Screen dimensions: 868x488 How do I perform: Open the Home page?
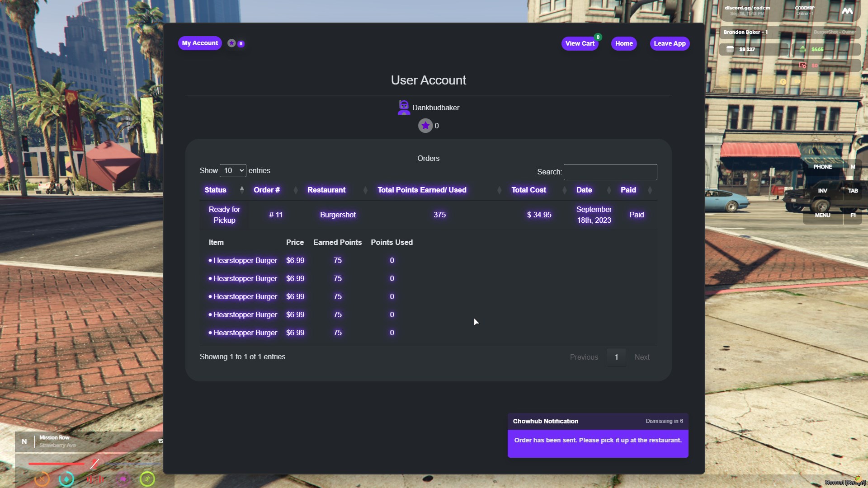point(623,43)
